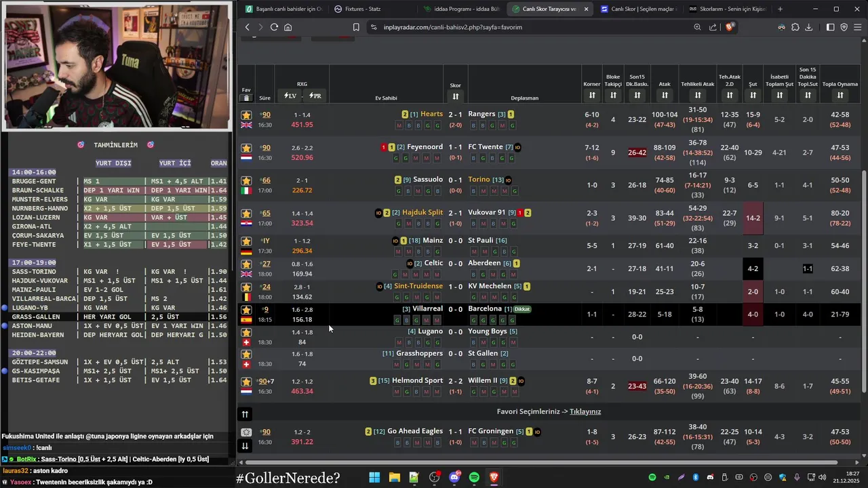Sort table by Şut column

753,96
